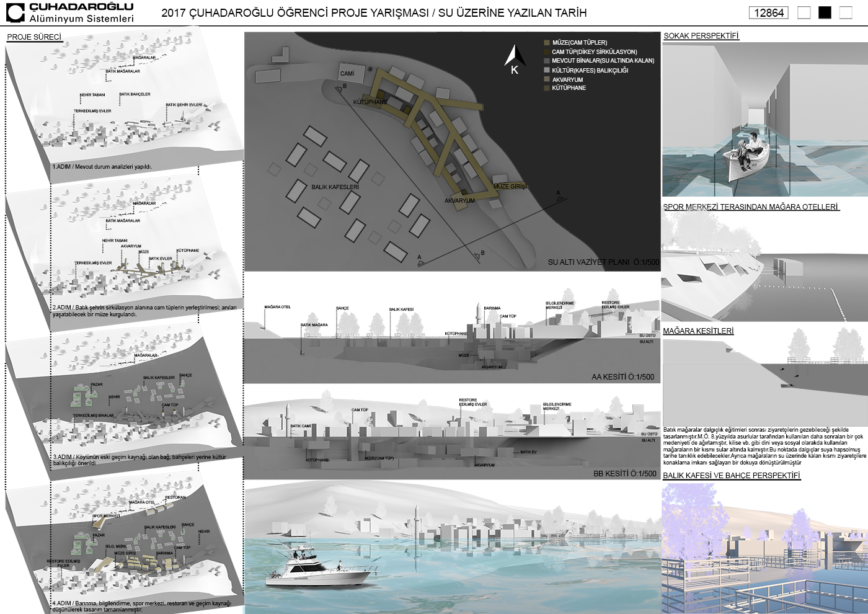This screenshot has width=868, height=614.
Task: Click the MEVCUT BİNALAR legend color square
Action: point(546,61)
